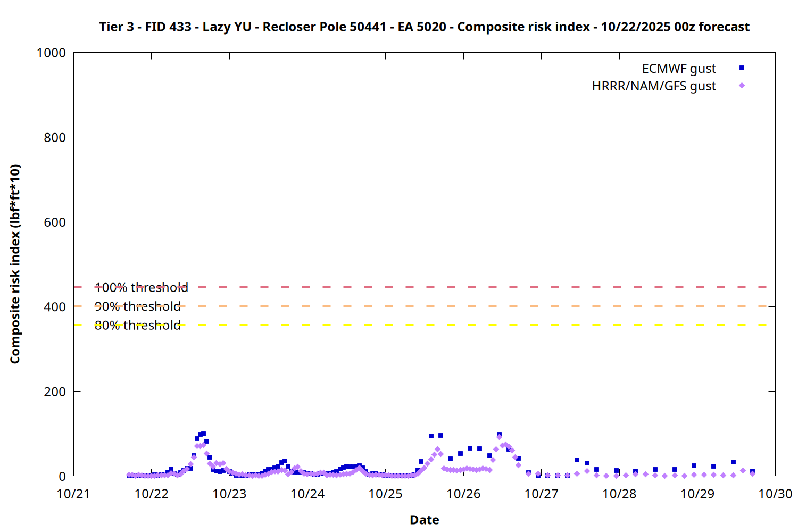
Task: Select the ECMWF gust legend label
Action: [x=678, y=69]
